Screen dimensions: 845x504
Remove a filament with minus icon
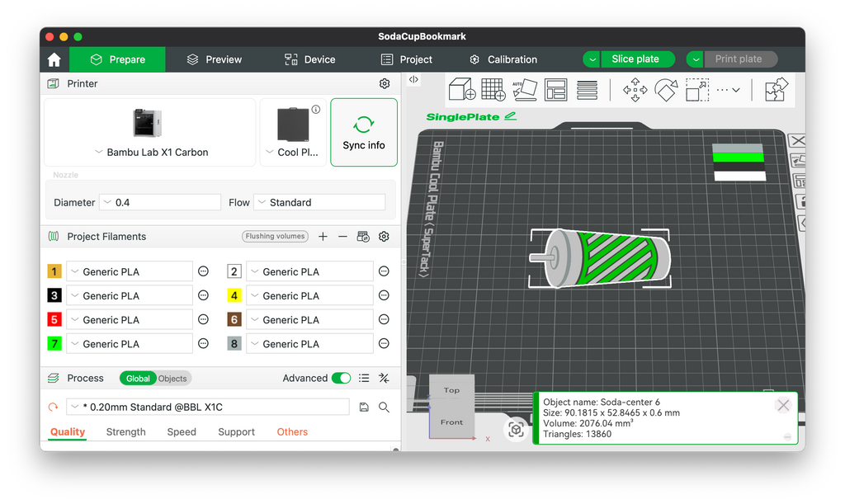tap(342, 237)
